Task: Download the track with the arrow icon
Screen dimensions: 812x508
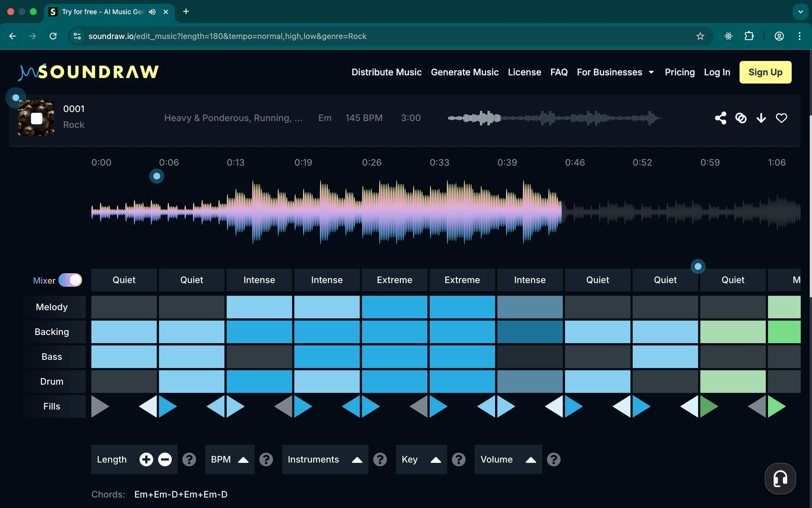Action: (761, 118)
